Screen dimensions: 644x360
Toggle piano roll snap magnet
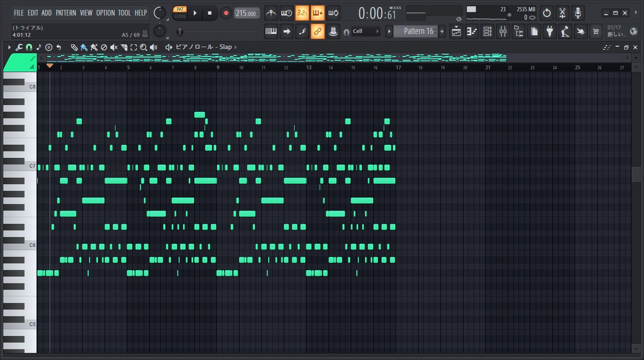(x=29, y=47)
